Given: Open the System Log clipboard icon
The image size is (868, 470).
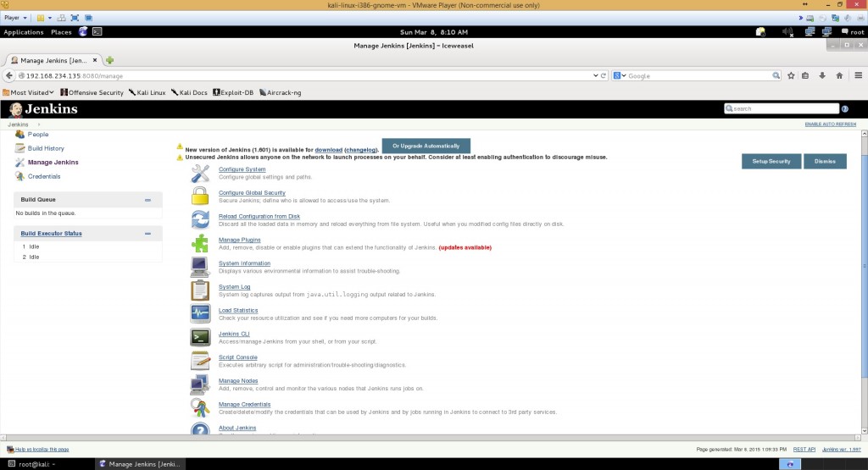Looking at the screenshot, I should point(200,290).
